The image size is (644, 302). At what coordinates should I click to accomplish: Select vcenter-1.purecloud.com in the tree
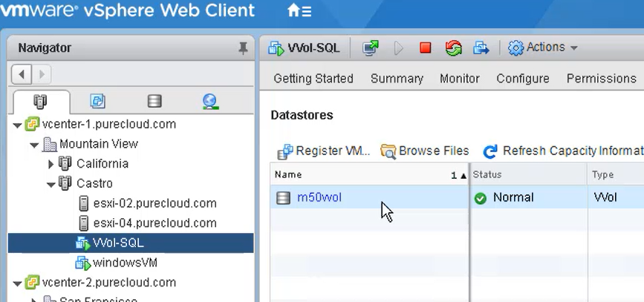[x=109, y=124]
